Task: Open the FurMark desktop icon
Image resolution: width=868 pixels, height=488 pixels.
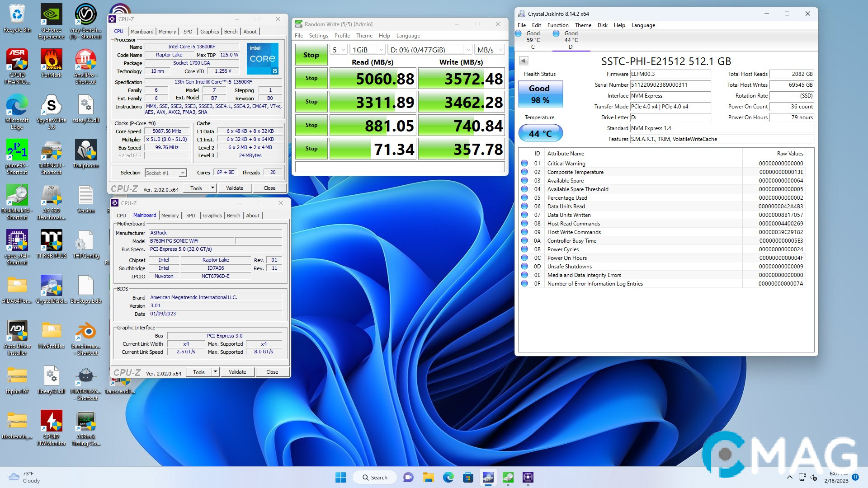Action: pos(51,60)
